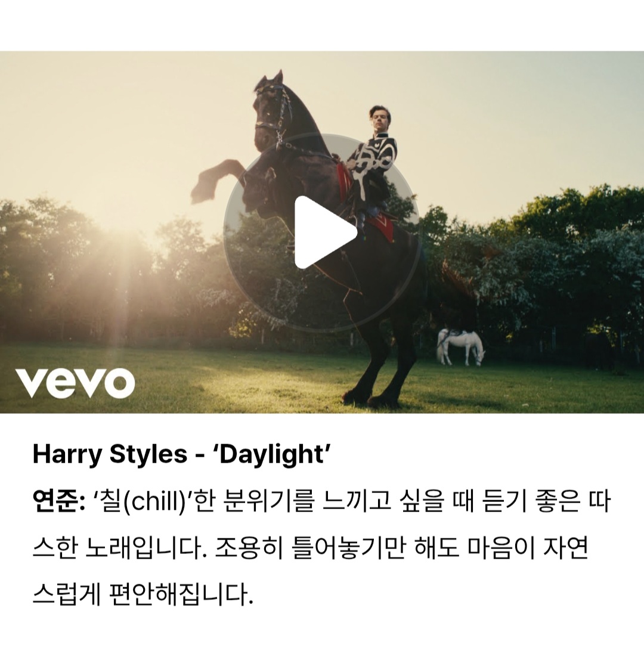Select the title text Harry Styles - 'Daylight'
This screenshot has width=644, height=651.
pyautogui.click(x=181, y=454)
